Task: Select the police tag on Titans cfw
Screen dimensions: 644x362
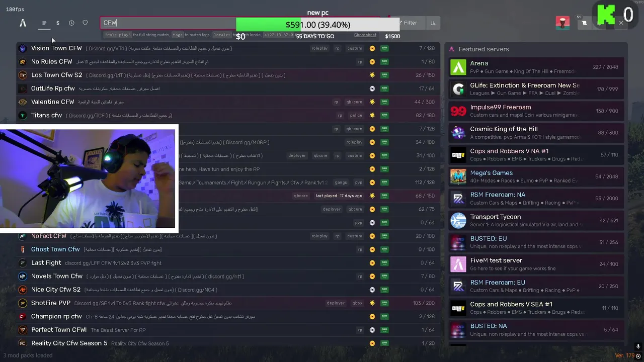Action: pyautogui.click(x=356, y=115)
